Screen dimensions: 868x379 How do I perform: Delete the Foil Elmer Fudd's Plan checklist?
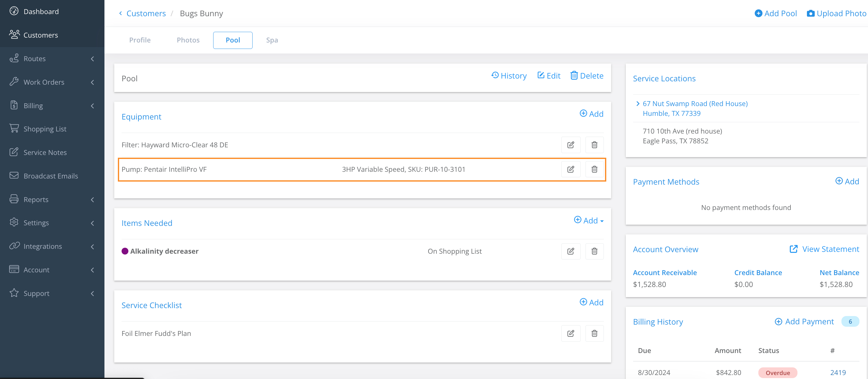point(594,333)
